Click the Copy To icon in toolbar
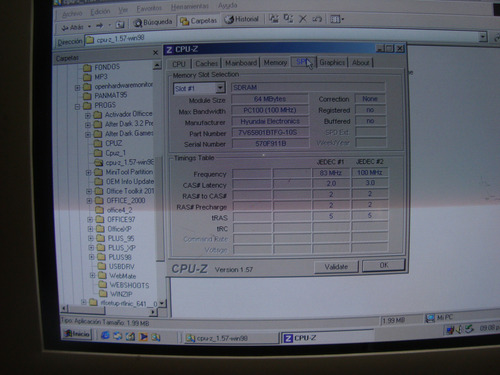Image resolution: width=500 pixels, height=375 pixels. point(288,19)
